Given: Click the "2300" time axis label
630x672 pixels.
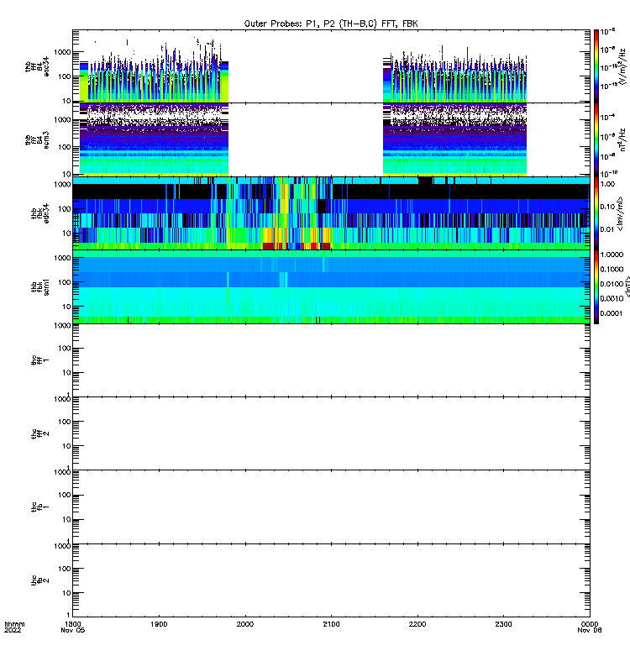Looking at the screenshot, I should coord(503,624).
